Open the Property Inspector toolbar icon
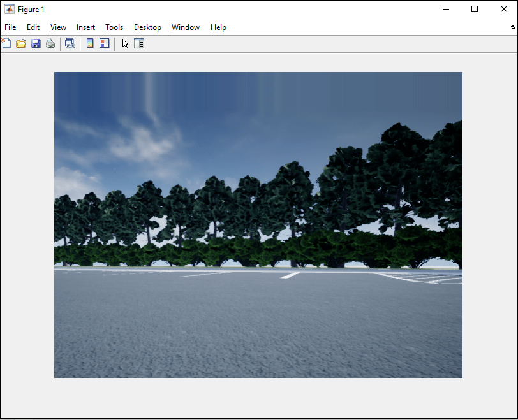Viewport: 518px width, 420px height. pos(139,44)
